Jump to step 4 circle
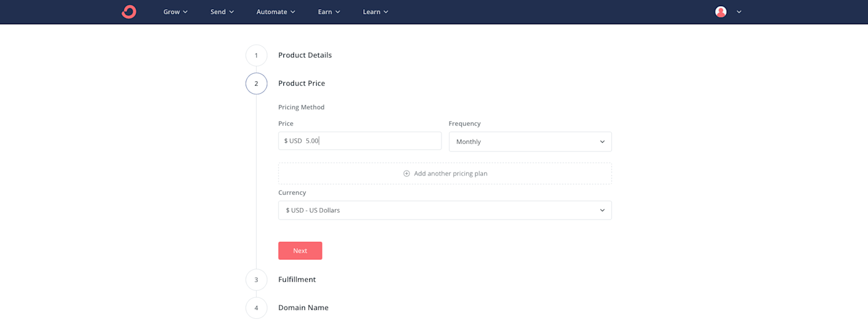868x327 pixels. tap(256, 308)
